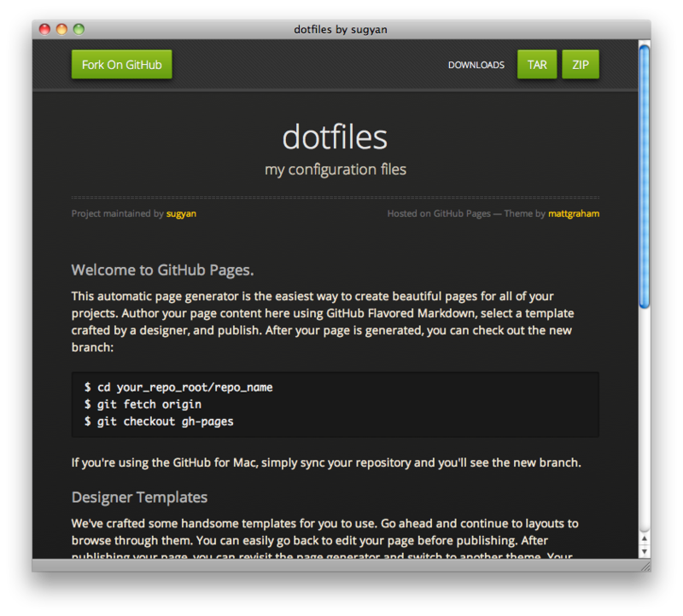
Task: Click the scroll down arrow
Action: click(x=645, y=551)
